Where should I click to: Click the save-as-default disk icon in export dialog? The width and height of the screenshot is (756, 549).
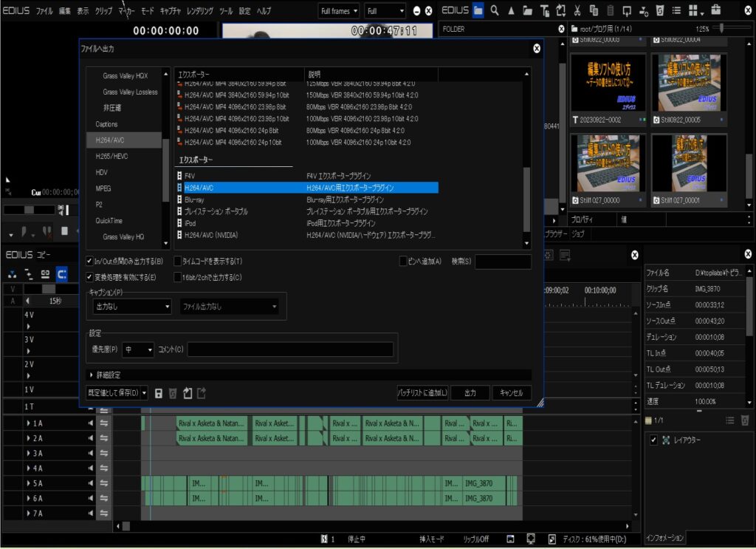click(159, 393)
